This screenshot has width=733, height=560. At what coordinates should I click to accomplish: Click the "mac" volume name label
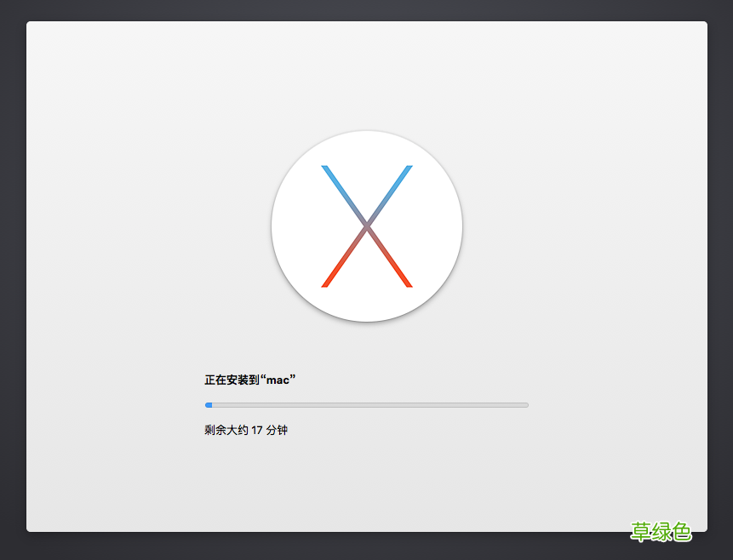[278, 380]
